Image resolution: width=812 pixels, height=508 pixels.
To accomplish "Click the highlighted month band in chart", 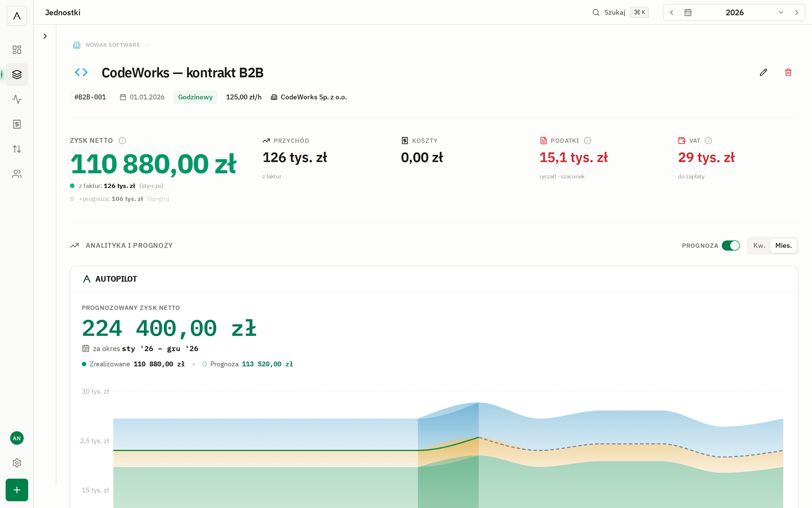I will tap(448, 455).
